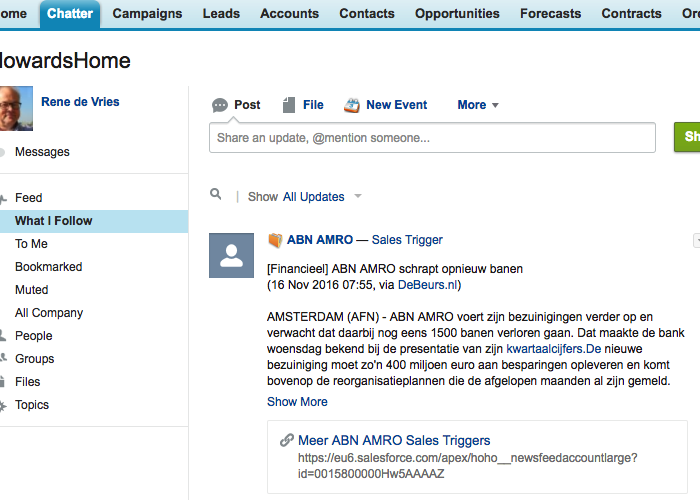The height and width of the screenshot is (500, 700).
Task: Click Show More on ABN AMRO post
Action: click(297, 402)
